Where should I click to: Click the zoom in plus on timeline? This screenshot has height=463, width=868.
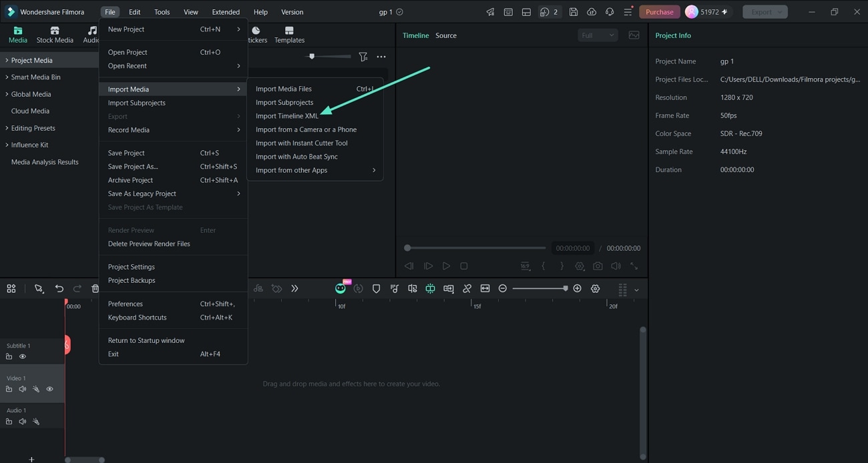pyautogui.click(x=577, y=289)
